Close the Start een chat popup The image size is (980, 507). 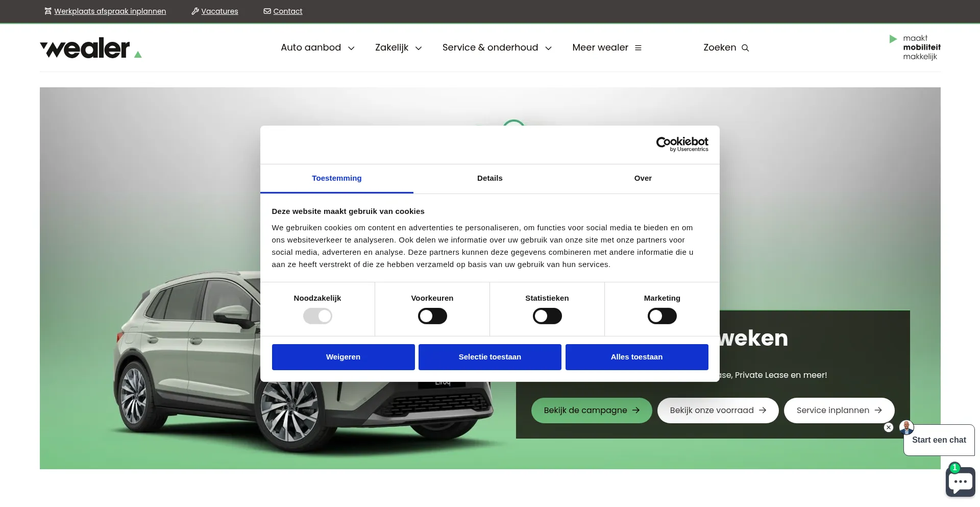889,427
